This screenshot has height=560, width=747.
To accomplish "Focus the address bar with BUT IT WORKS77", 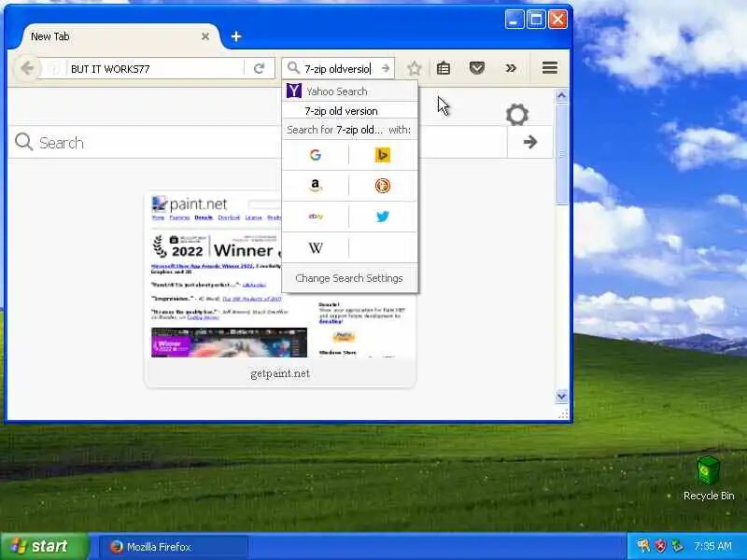I will (x=155, y=69).
